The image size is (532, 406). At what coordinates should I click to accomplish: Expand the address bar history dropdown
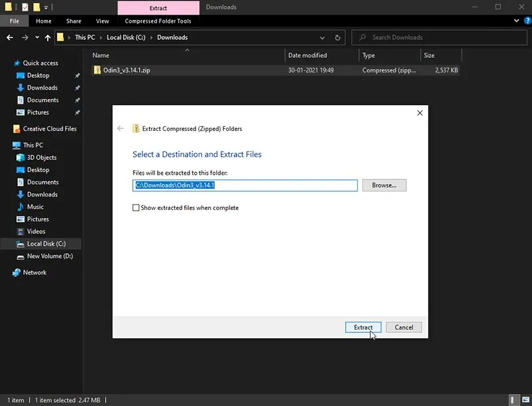(322, 37)
